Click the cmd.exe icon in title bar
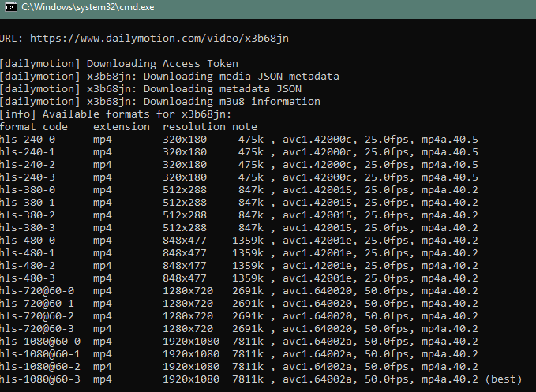This screenshot has width=536, height=392. point(10,7)
